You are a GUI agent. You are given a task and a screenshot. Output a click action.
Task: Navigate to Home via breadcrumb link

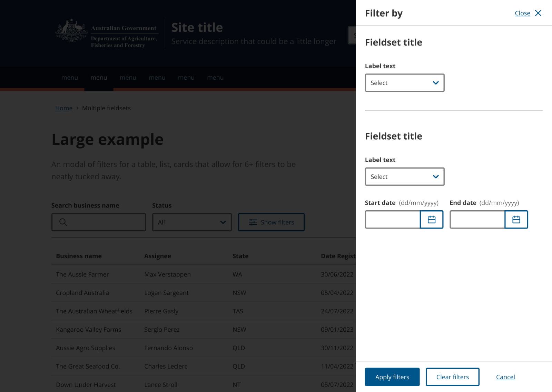(x=63, y=108)
